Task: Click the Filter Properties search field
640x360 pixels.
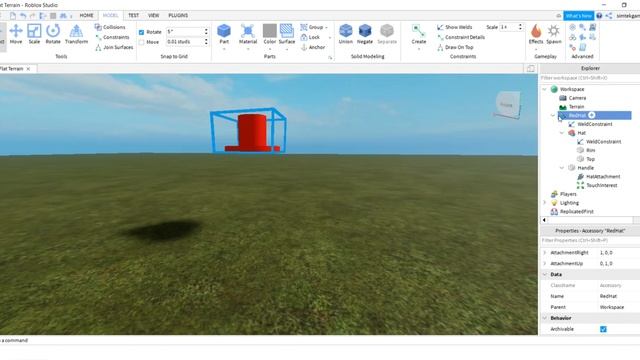Action: pyautogui.click(x=590, y=240)
